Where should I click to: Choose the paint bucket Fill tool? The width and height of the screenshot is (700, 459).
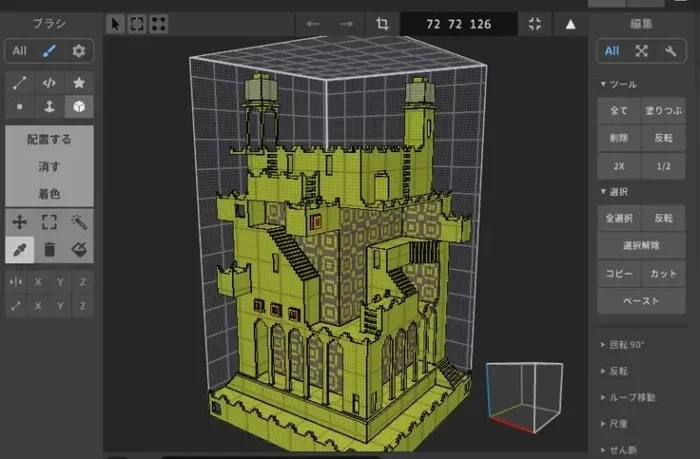tap(79, 250)
